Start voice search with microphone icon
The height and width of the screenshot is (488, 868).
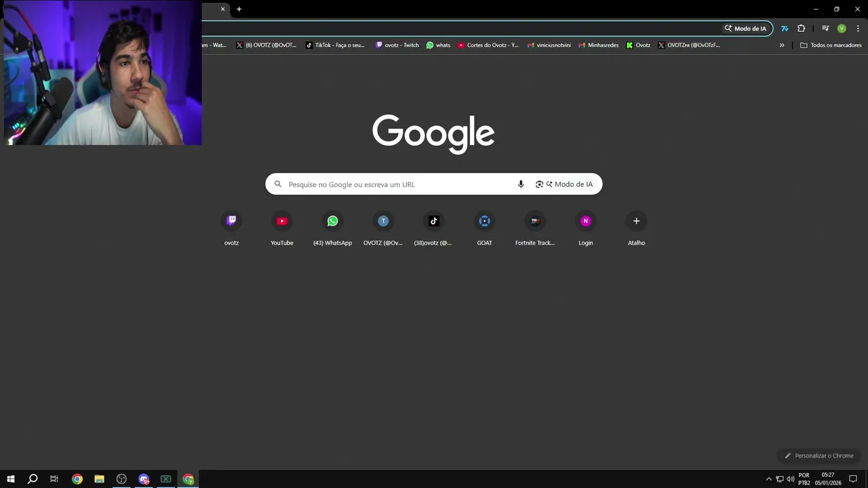[521, 184]
